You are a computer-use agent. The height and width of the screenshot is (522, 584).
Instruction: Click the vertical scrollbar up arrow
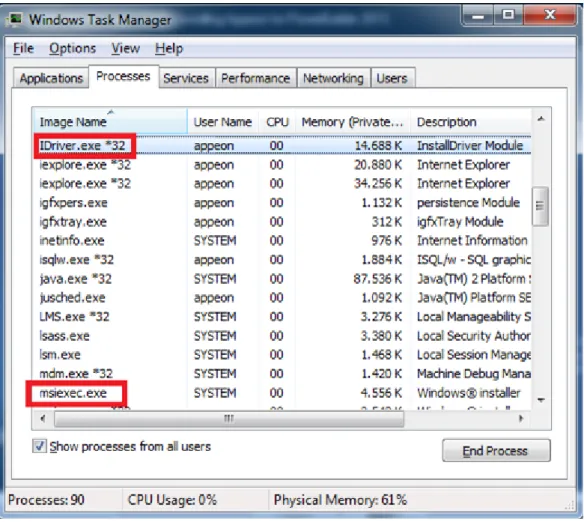[x=541, y=119]
